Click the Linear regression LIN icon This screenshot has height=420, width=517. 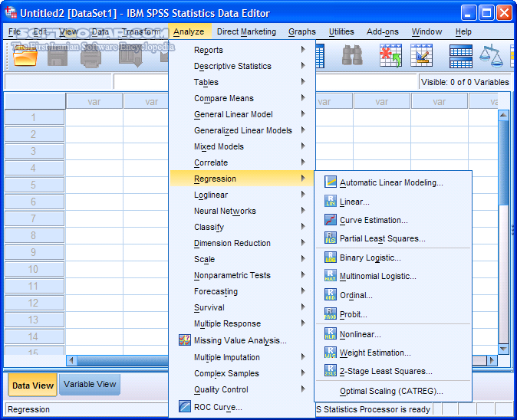(x=331, y=201)
